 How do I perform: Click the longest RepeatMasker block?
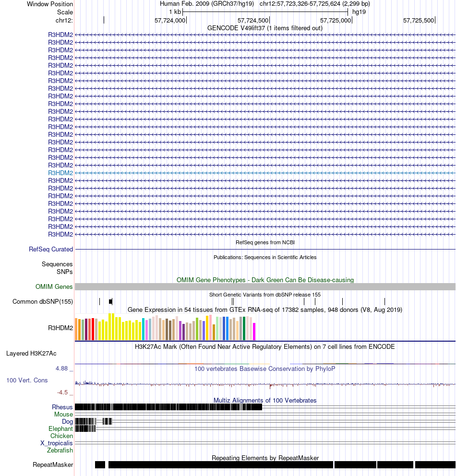[x=221, y=465]
